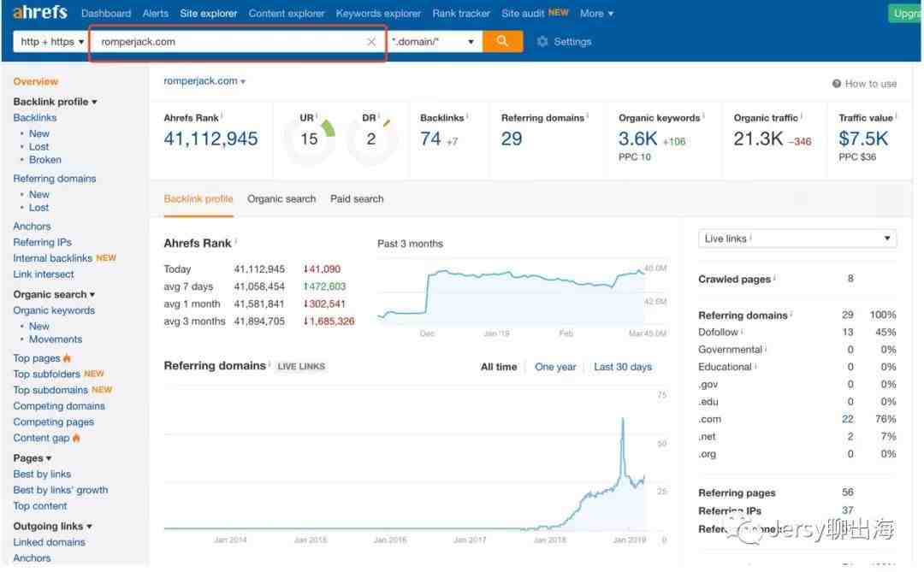Open Overview in sidebar
Viewport: 924px width, 572px height.
click(36, 81)
